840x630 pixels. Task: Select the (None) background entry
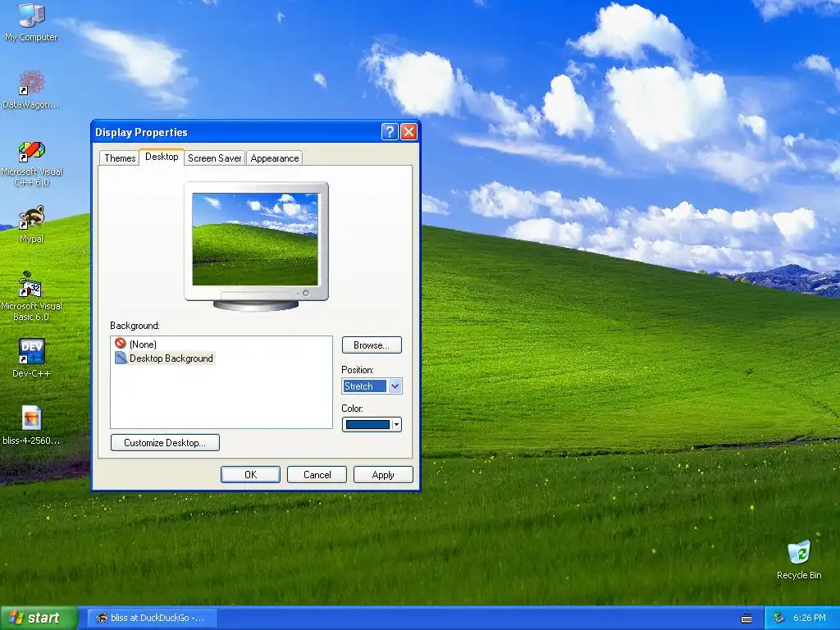click(135, 344)
